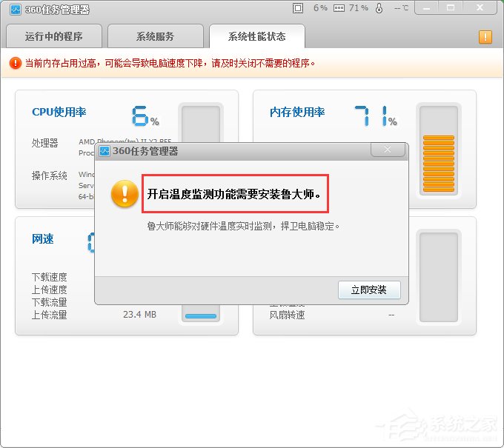Click the red warning icon in memory alert bar
Screen dimensions: 504x448
[15, 63]
